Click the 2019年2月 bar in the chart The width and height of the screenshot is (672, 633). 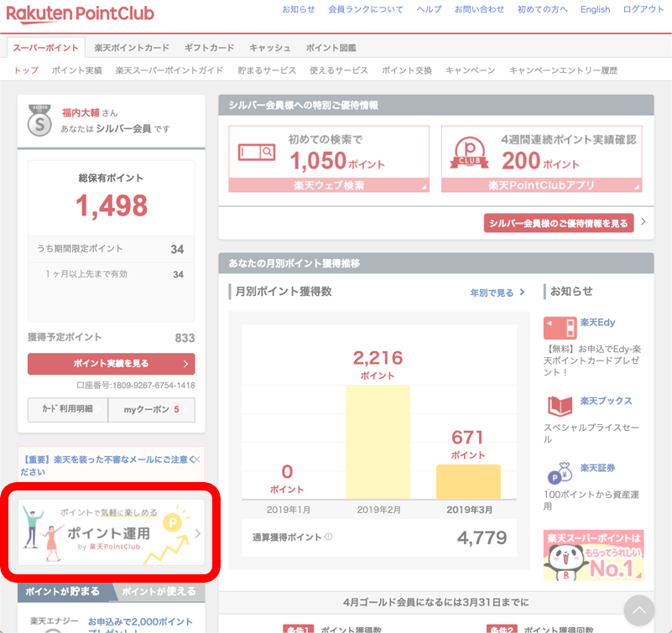pyautogui.click(x=378, y=442)
